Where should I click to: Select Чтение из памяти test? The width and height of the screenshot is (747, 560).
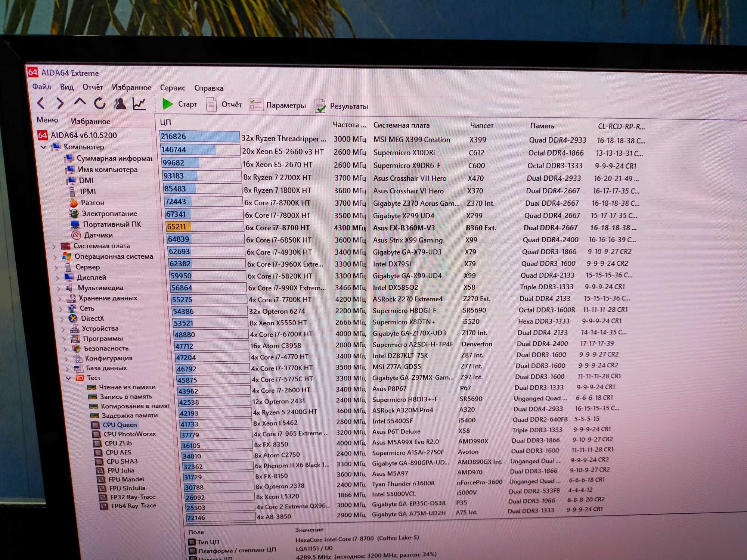tap(121, 387)
